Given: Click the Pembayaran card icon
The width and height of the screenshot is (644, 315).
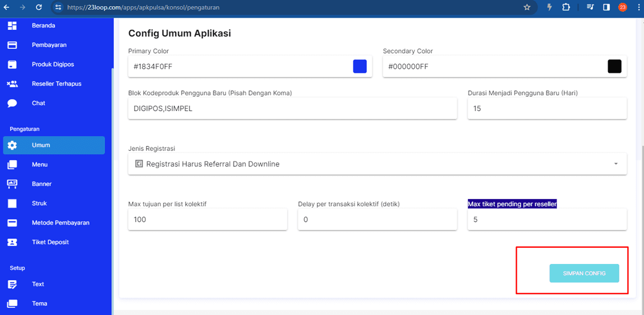Looking at the screenshot, I should (x=12, y=45).
